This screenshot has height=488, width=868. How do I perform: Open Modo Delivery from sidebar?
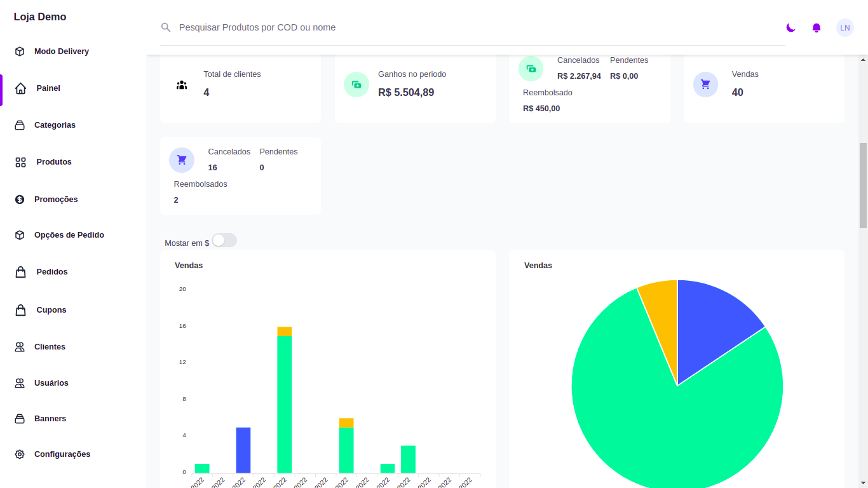tap(61, 51)
